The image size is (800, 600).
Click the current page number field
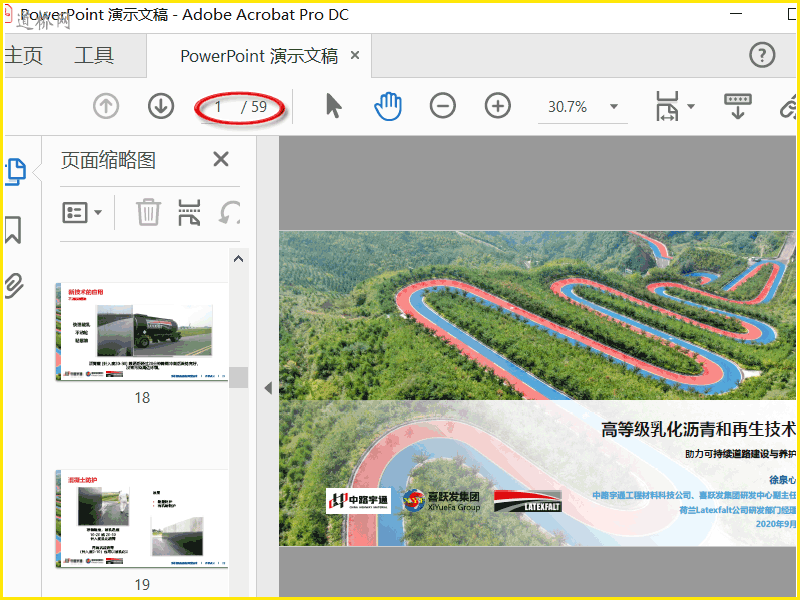click(x=218, y=107)
